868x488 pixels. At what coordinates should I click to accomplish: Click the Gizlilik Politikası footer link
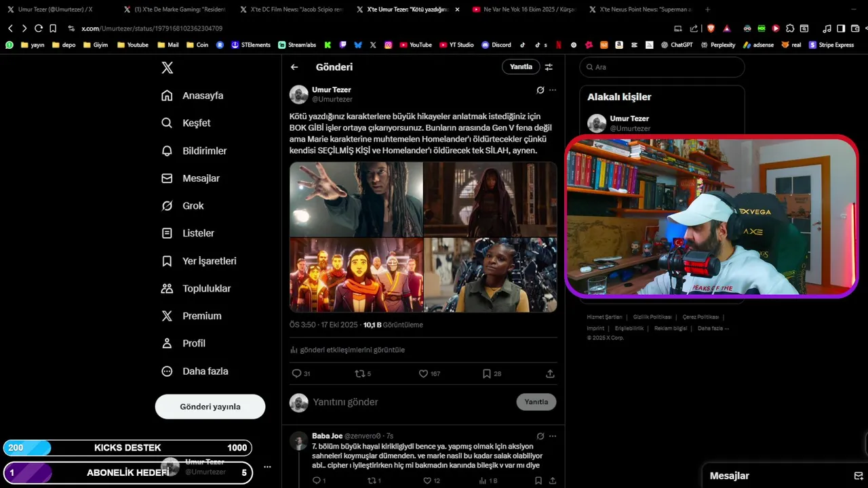tap(652, 317)
